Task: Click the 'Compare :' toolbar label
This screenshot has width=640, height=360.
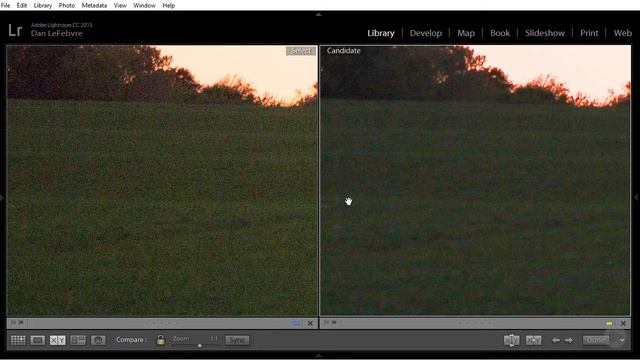Action: tap(131, 340)
